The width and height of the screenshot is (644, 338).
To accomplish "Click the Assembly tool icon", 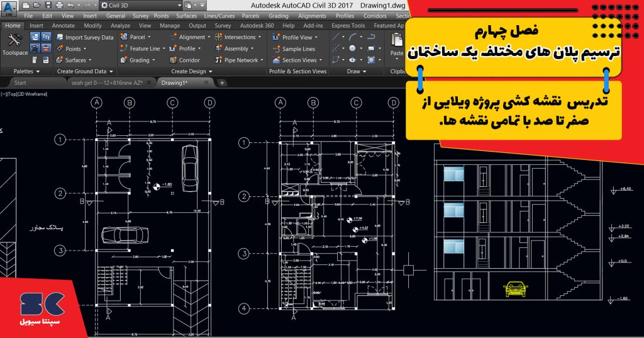I will point(218,48).
